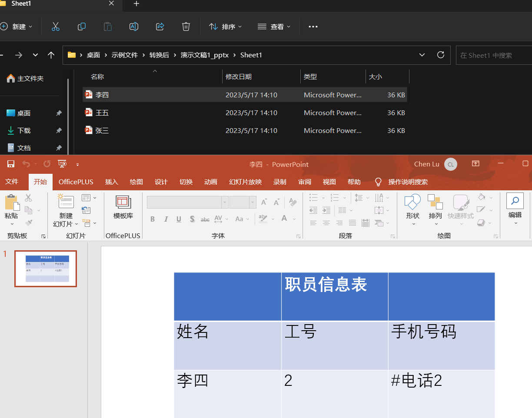Screen dimensions: 532x418
Task: Switch to the 插入 ribbon tab
Action: (112, 182)
